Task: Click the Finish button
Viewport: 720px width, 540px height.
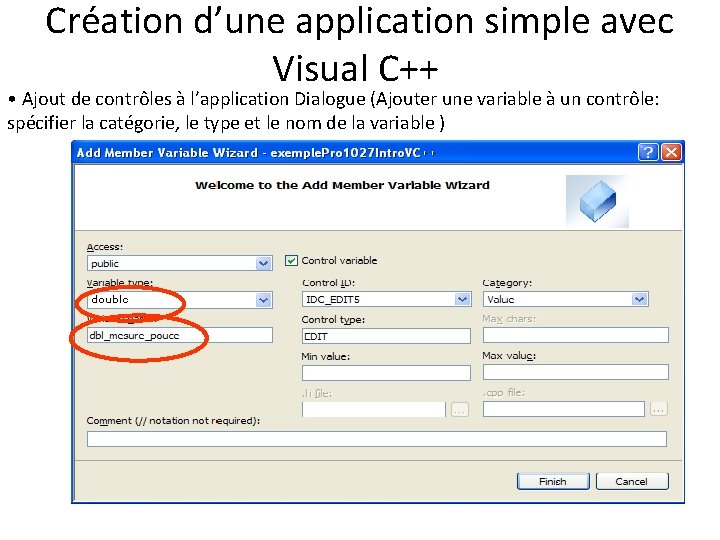Action: 553,481
